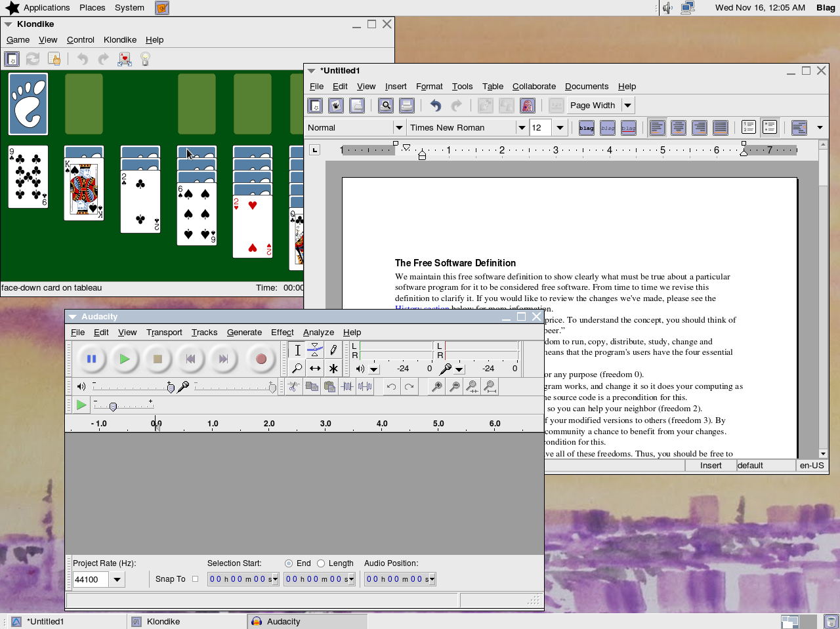Select the Multi-tool asterisk in Audacity
This screenshot has width=840, height=629.
[333, 369]
